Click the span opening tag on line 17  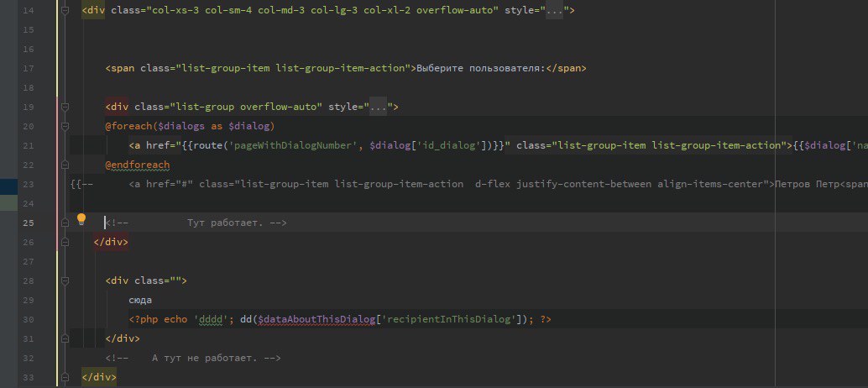tap(120, 69)
